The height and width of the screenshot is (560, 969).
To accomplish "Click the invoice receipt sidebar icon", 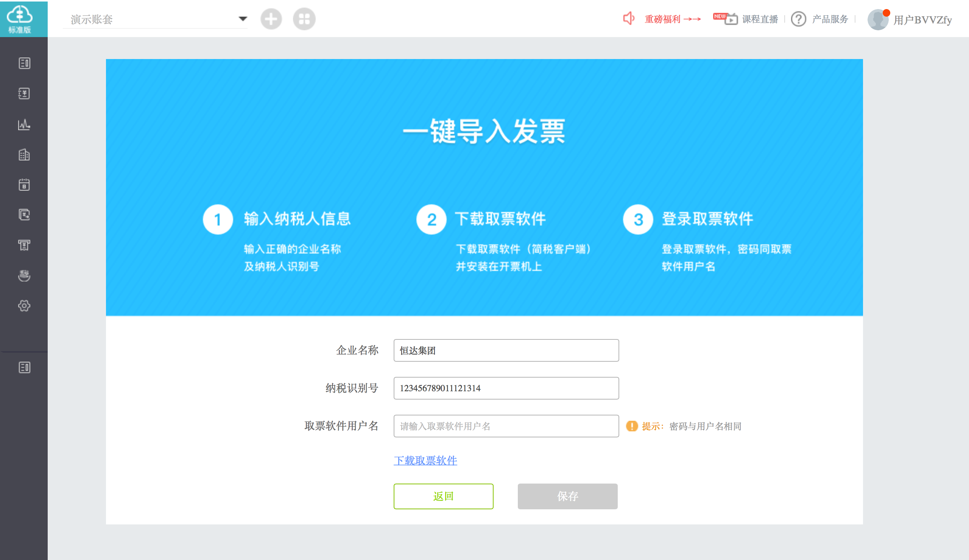I will tap(24, 245).
